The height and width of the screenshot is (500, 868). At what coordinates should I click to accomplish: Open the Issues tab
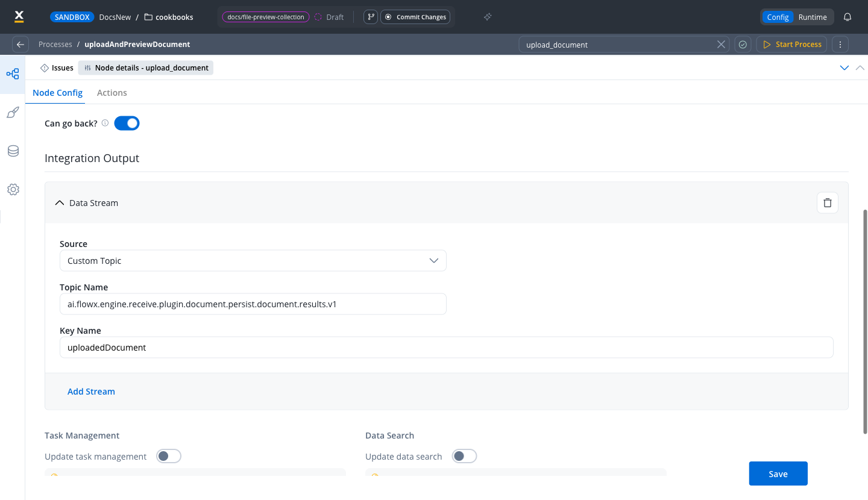57,68
